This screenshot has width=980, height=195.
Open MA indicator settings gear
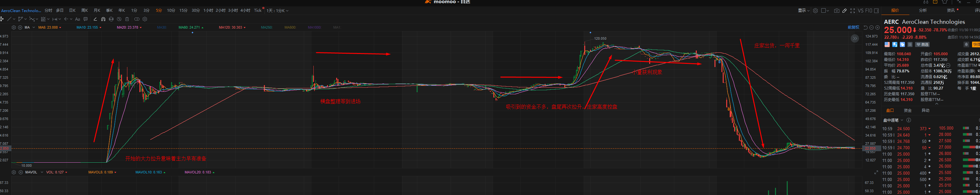click(14, 28)
